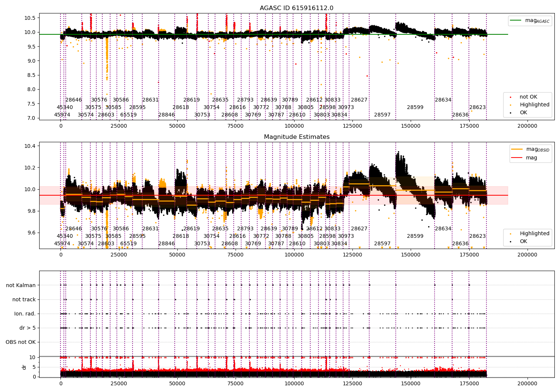The image size is (560, 392).
Task: Click the orange mag OBSID legend line
Action: (x=517, y=149)
